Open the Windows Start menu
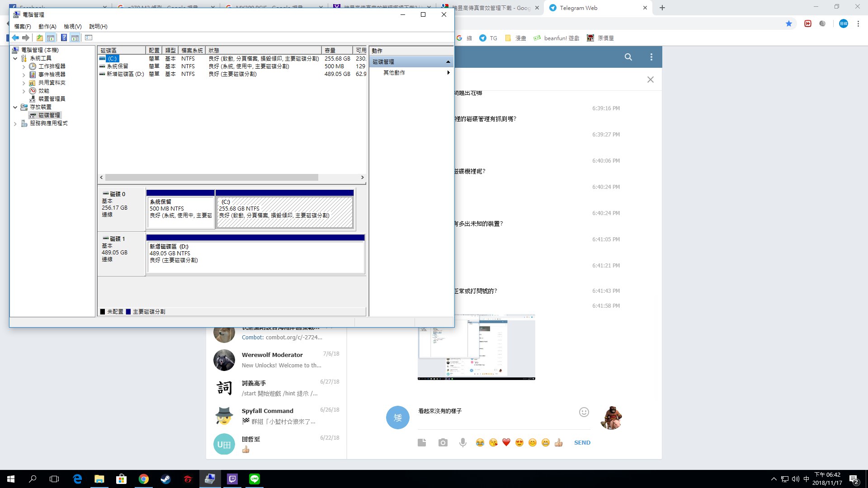The width and height of the screenshot is (868, 488). click(x=11, y=479)
